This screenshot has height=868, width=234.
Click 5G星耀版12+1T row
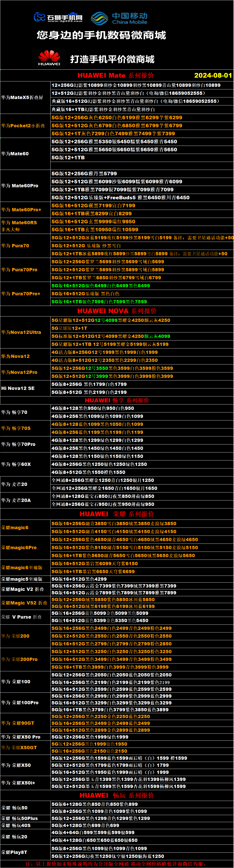(142, 328)
